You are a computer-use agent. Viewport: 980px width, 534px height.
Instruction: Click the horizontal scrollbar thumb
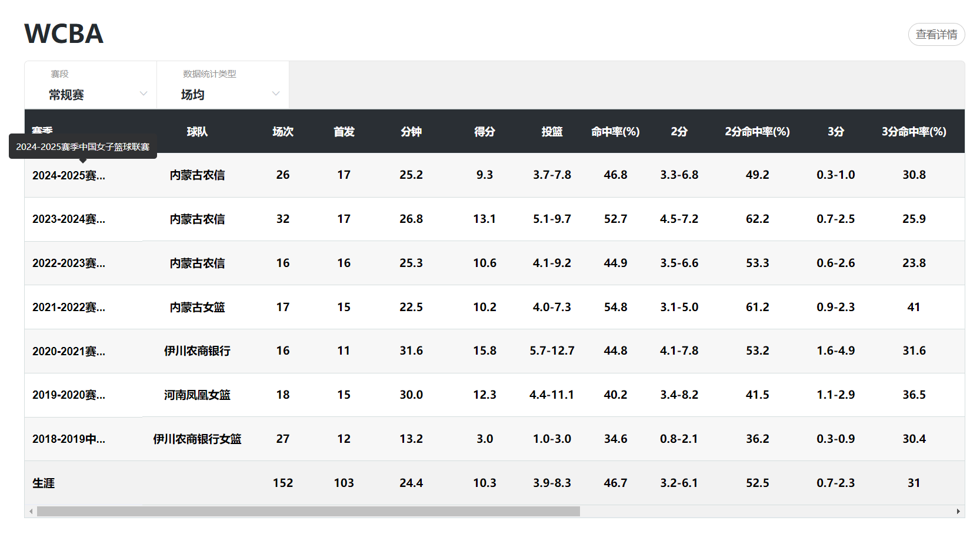coord(308,512)
